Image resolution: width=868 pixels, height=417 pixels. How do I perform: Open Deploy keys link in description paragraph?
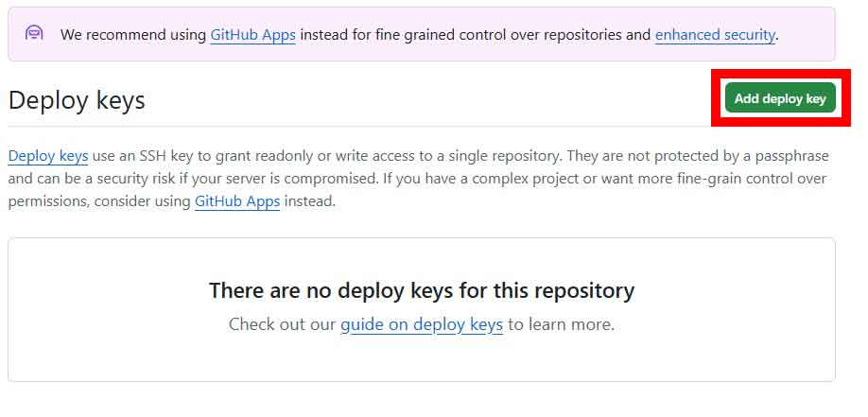coord(48,156)
